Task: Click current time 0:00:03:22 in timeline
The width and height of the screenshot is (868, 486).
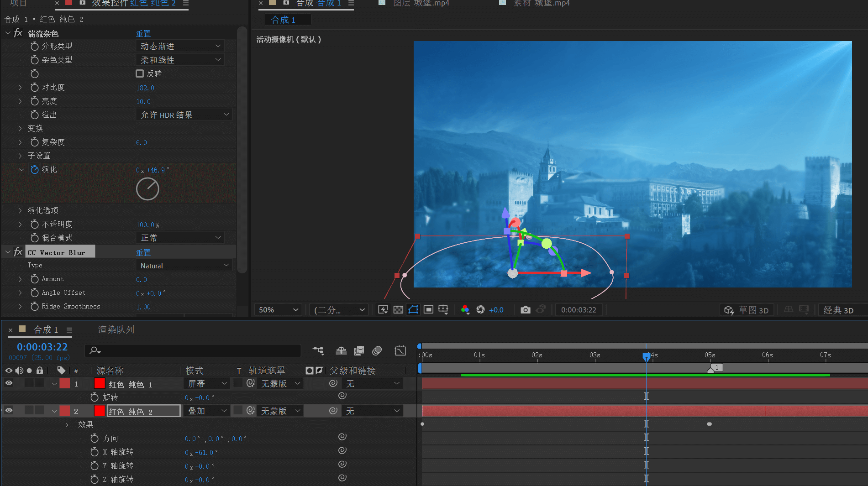Action: coord(42,347)
